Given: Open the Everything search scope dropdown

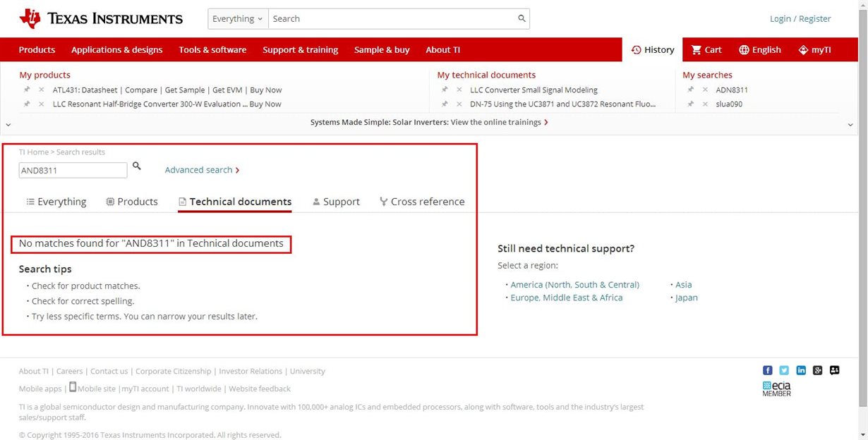Looking at the screenshot, I should point(238,18).
